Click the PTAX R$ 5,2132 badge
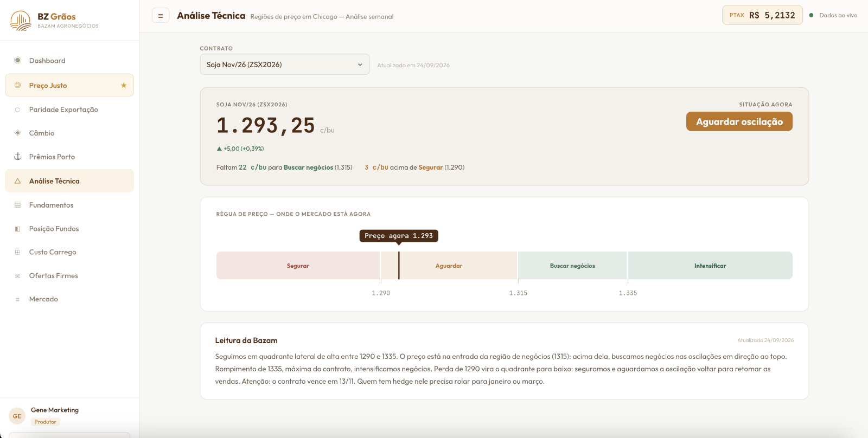Viewport: 868px width, 438px height. point(762,15)
